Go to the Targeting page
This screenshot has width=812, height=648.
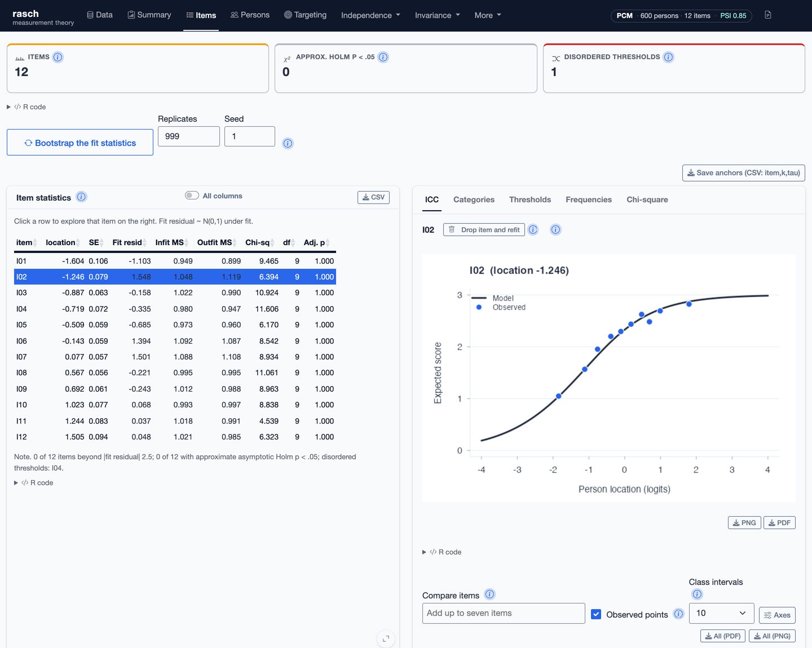coord(305,15)
